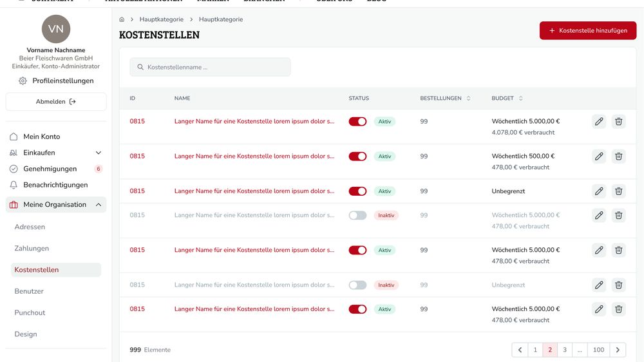Select Kostenstellen in the sidebar
The image size is (644, 362).
56,269
